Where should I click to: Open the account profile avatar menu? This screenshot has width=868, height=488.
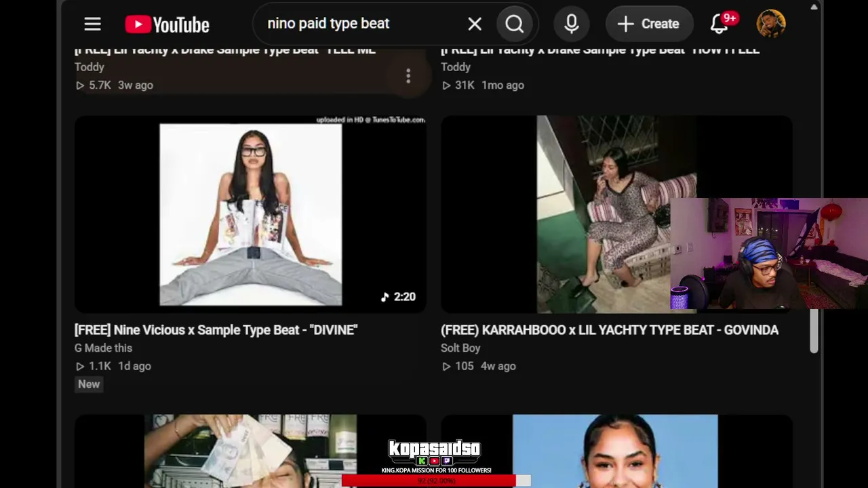771,24
